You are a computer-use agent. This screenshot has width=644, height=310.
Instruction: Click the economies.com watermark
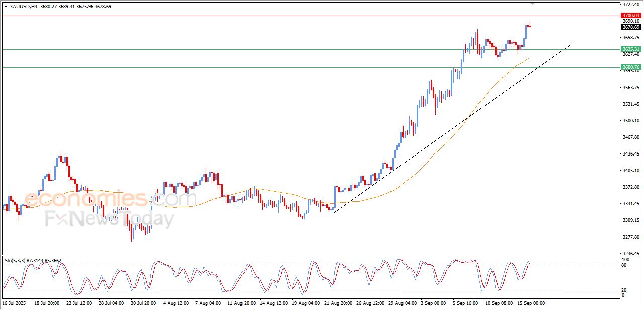click(107, 199)
